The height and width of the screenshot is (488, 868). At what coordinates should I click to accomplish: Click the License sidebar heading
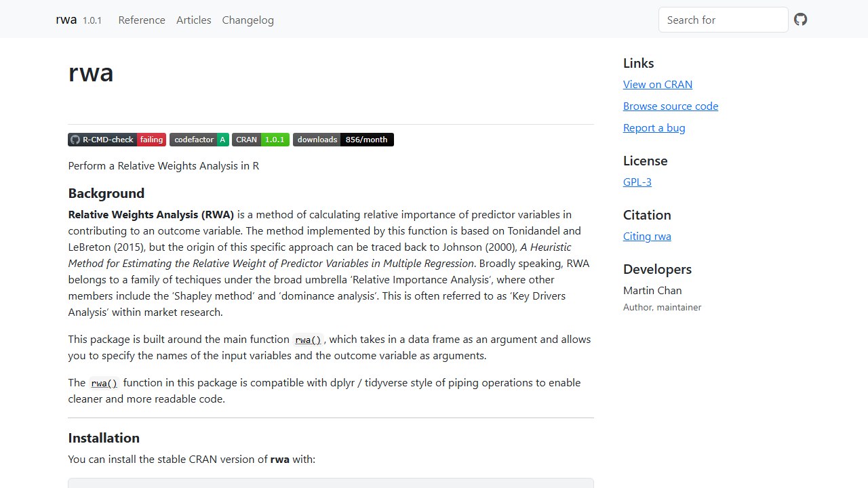(x=646, y=161)
